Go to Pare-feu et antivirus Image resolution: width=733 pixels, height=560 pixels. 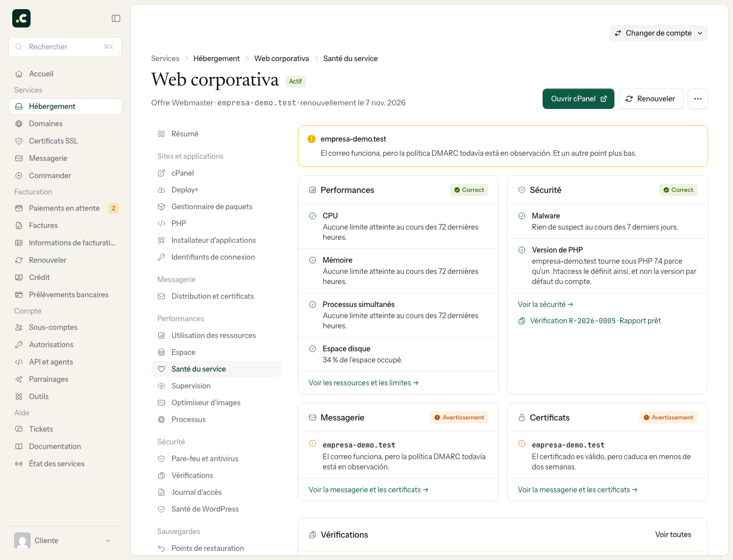coord(216,459)
